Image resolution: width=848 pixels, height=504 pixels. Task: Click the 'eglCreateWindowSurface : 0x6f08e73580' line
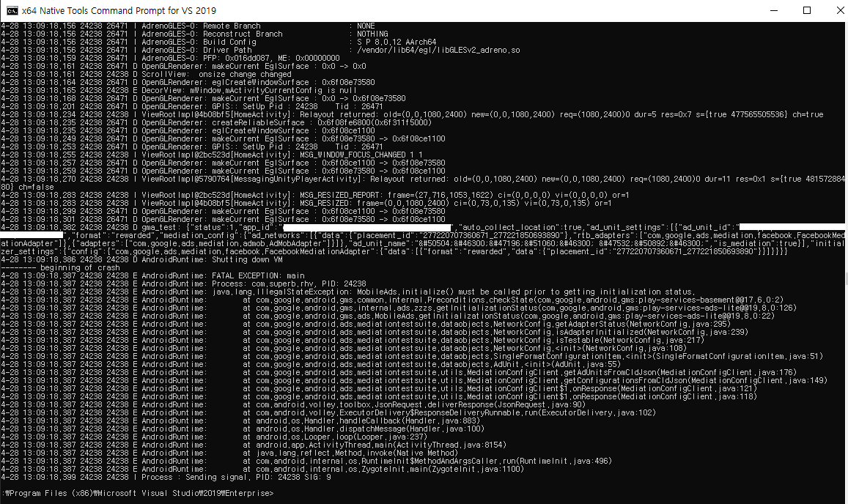188,82
